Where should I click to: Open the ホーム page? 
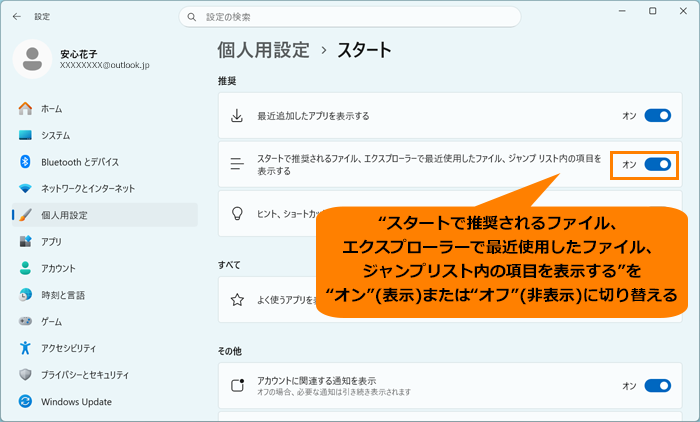coord(105,109)
